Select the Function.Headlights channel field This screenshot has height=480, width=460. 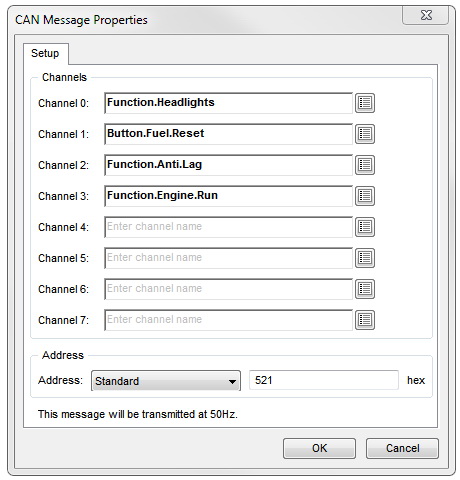[x=228, y=103]
